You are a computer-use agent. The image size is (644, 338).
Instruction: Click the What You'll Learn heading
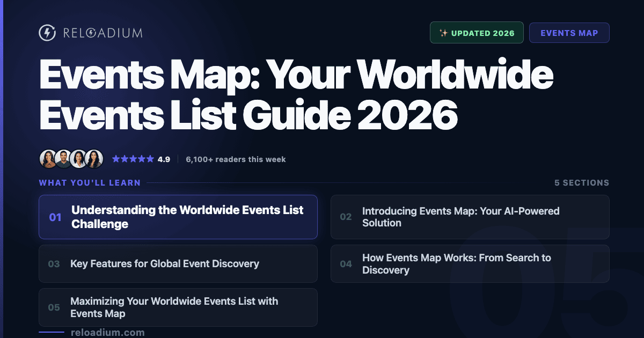coord(90,183)
